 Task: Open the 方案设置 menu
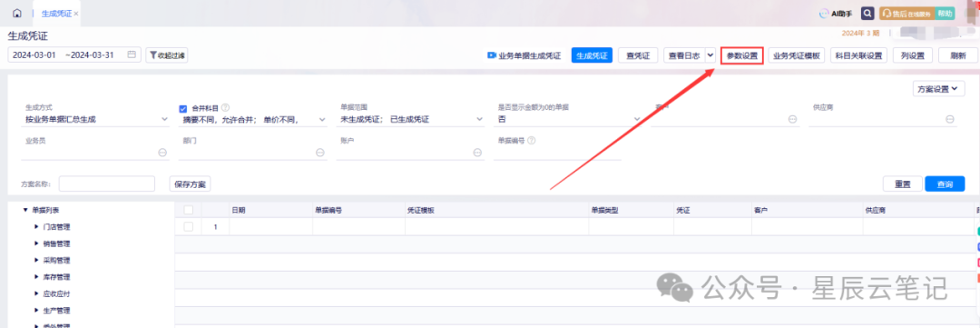938,90
